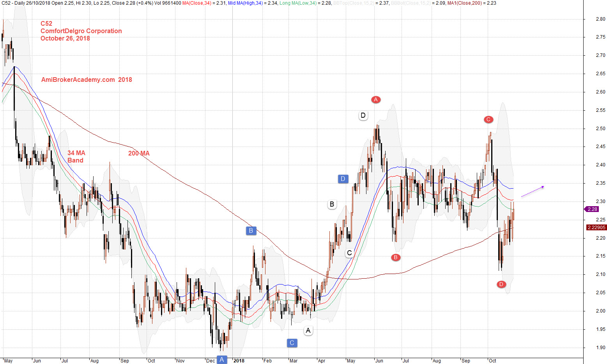This screenshot has width=607, height=364.
Task: Click 'C52 - Daily 26/10/2018' header text
Action: pyautogui.click(x=26, y=3)
